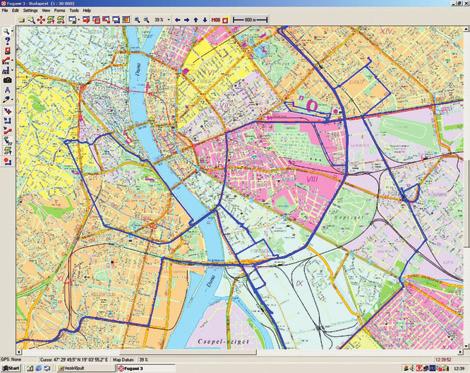This screenshot has height=373, width=470.
Task: Pan map up with blue arrow
Action: coord(196,20)
